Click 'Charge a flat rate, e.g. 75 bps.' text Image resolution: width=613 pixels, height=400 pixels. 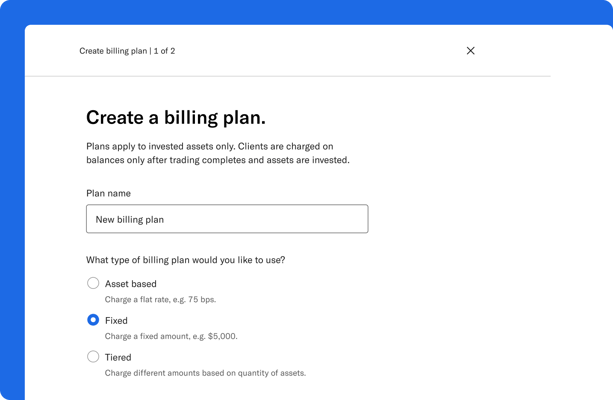click(160, 300)
